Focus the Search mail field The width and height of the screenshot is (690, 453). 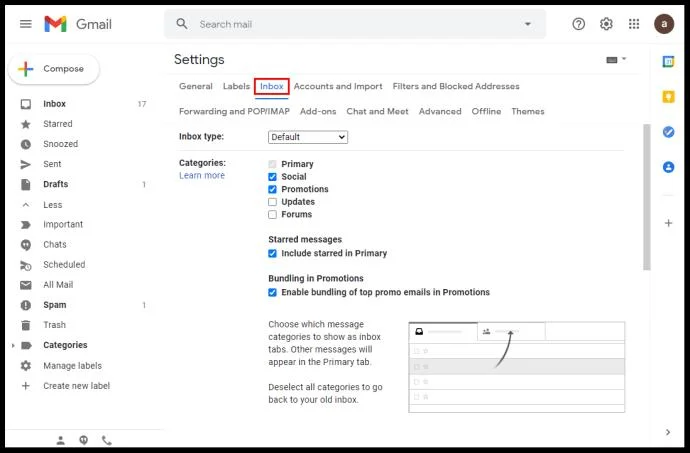pyautogui.click(x=354, y=24)
